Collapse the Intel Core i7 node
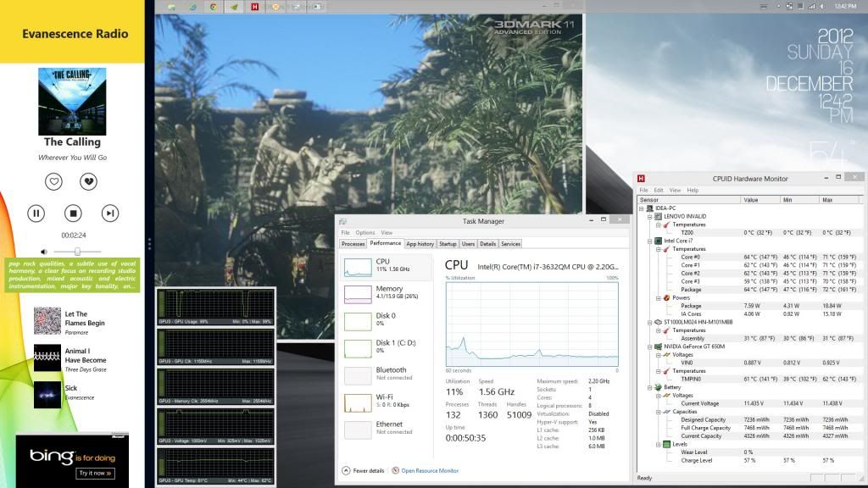 (x=650, y=241)
